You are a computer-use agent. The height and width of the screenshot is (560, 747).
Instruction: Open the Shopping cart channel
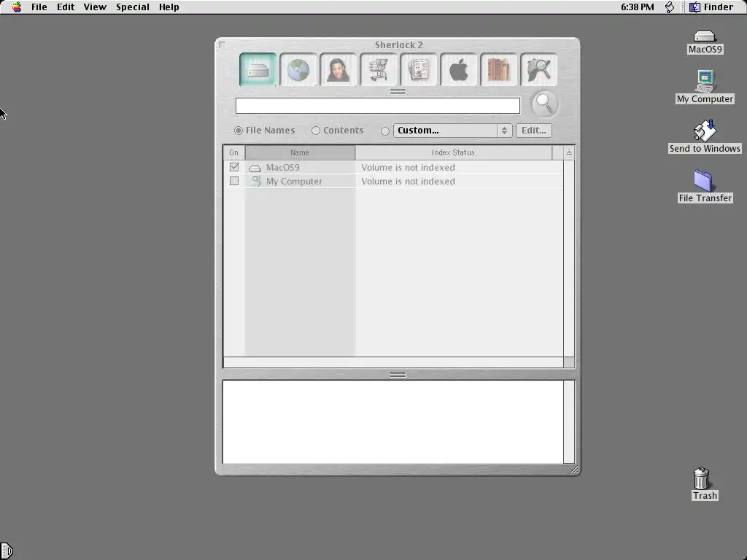point(379,69)
